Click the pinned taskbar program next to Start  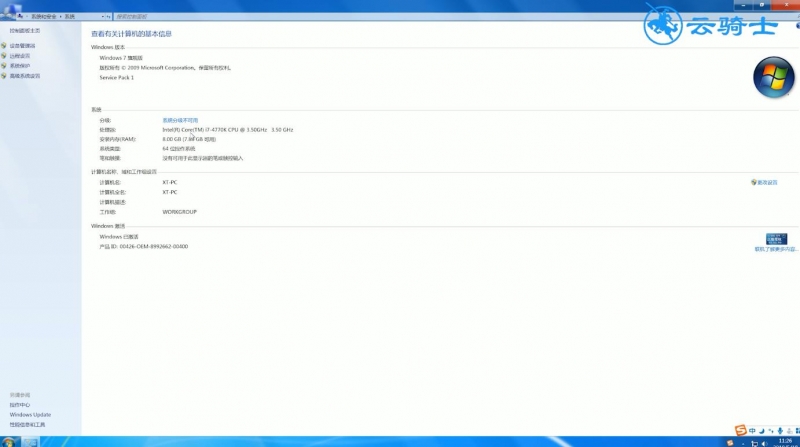(x=30, y=442)
